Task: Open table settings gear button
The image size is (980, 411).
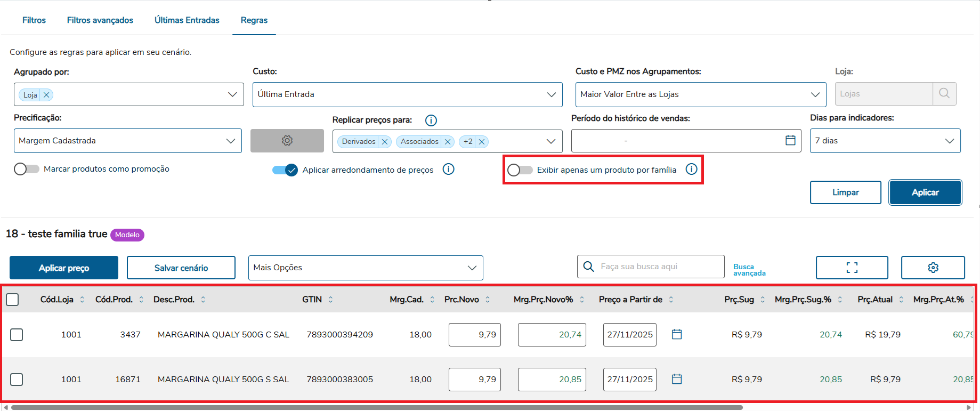Action: (933, 268)
